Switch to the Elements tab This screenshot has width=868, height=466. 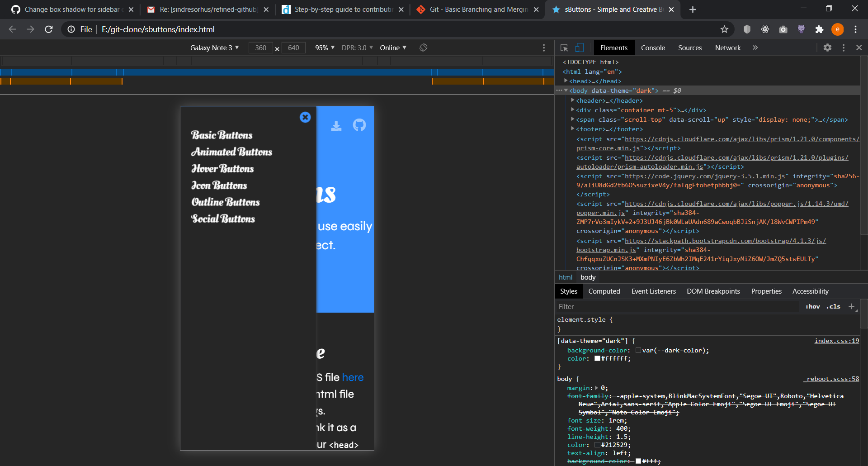coord(613,48)
